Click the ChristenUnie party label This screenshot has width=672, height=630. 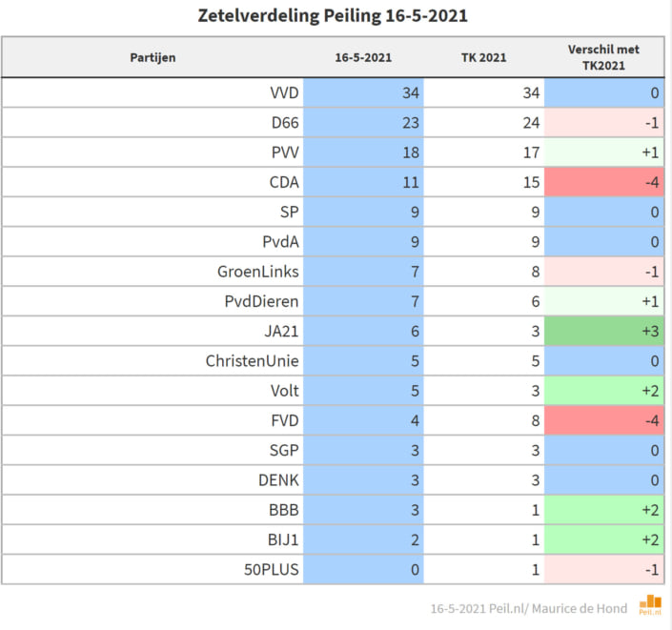point(252,361)
